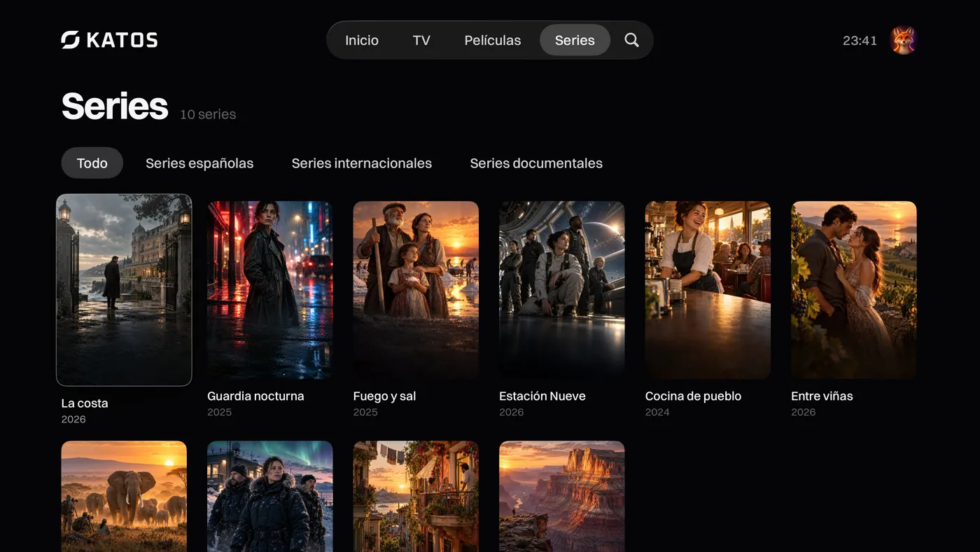Open the canyon sunset series poster
Viewport: 980px width, 552px height.
[x=562, y=497]
